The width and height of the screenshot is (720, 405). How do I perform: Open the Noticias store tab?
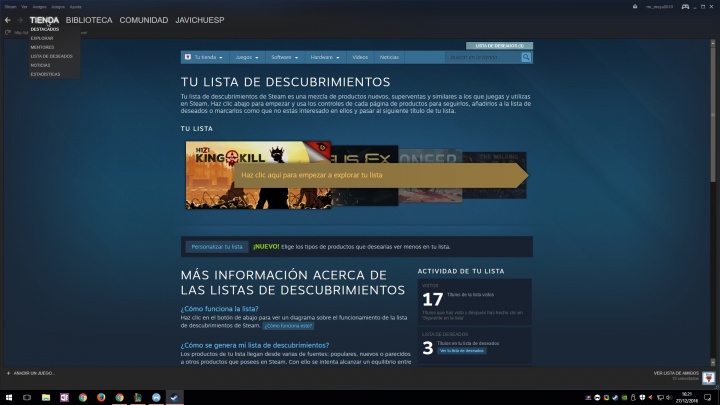pos(389,57)
